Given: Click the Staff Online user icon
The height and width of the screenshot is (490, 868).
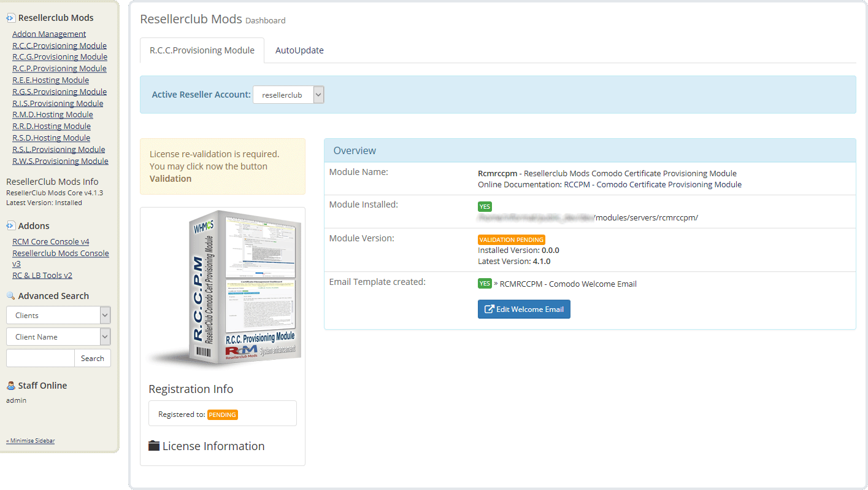Looking at the screenshot, I should (10, 386).
